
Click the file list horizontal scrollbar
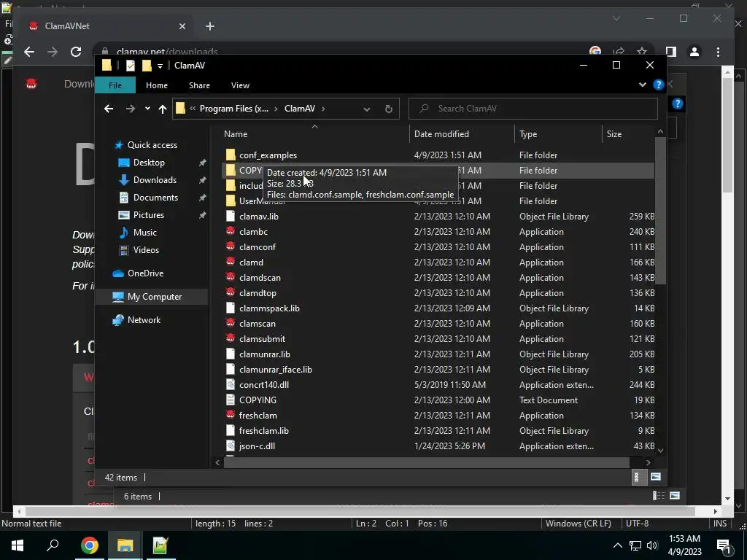click(426, 462)
